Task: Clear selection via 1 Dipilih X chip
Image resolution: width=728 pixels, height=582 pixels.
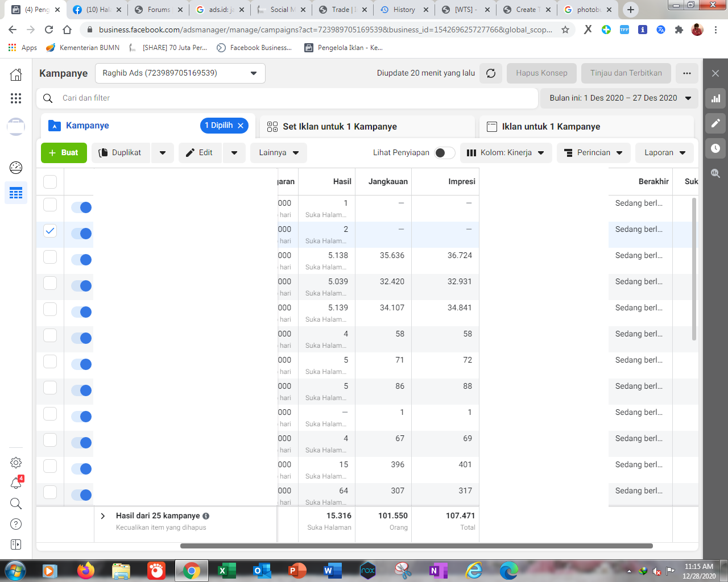Action: [x=241, y=126]
